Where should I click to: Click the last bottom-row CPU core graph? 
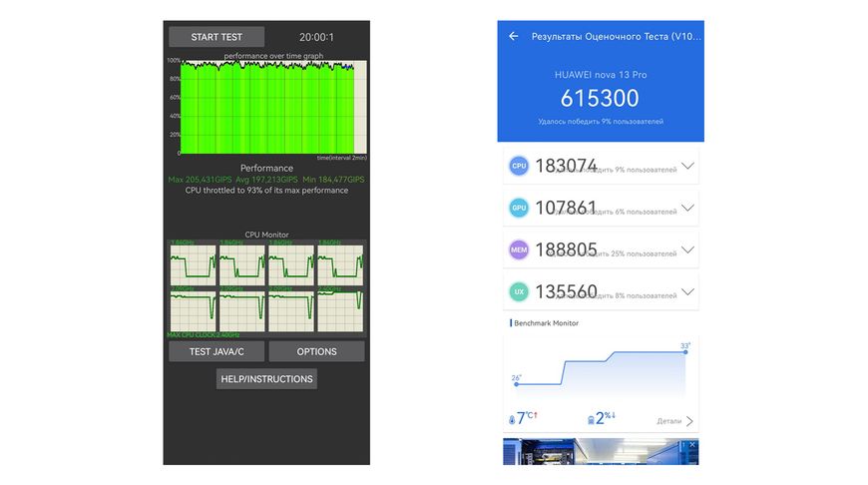340,311
